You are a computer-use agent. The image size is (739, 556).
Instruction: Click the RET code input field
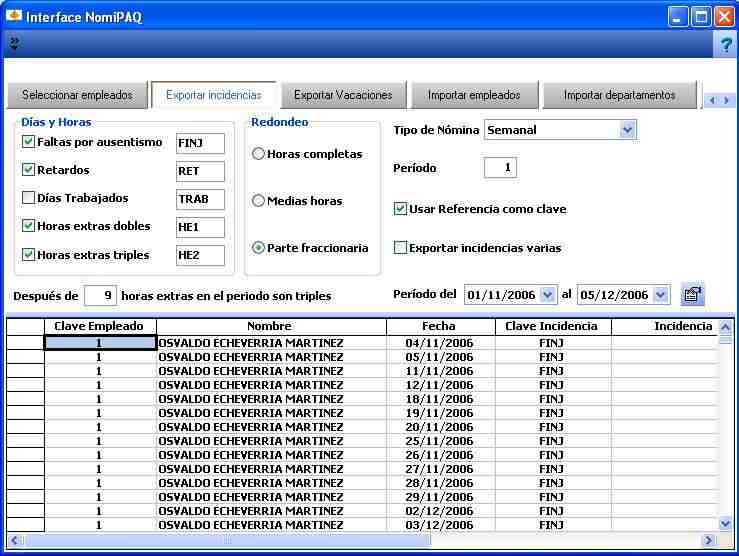point(200,171)
